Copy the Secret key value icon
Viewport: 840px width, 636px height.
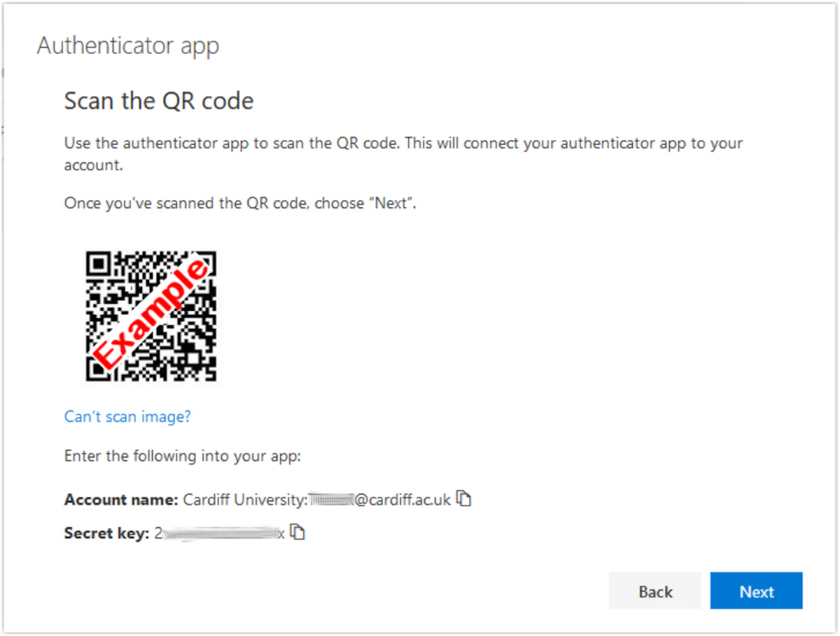298,532
